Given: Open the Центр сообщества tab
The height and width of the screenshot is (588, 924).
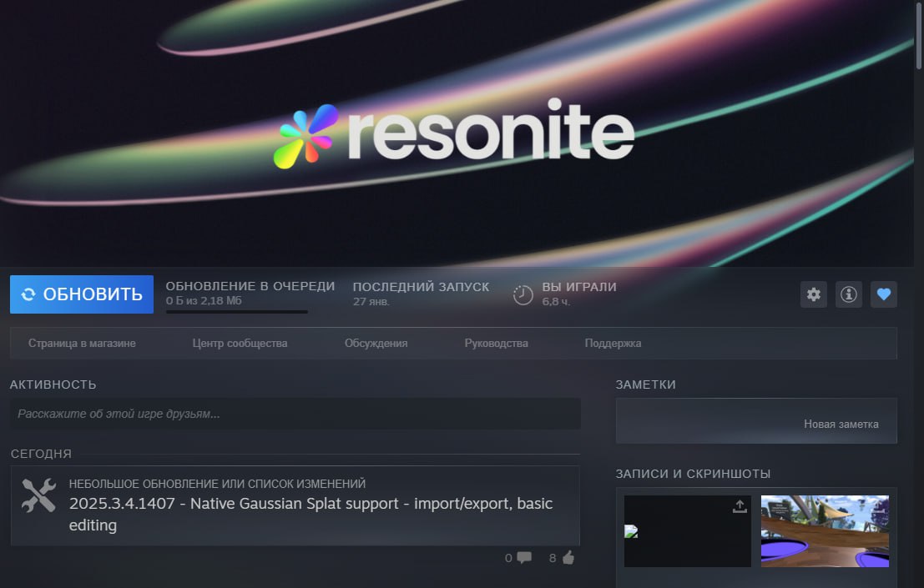Looking at the screenshot, I should tap(240, 343).
